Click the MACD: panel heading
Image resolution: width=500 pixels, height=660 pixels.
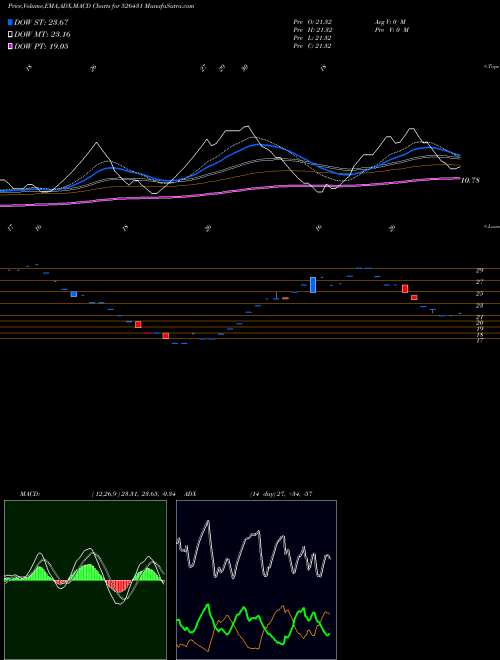pos(29,494)
